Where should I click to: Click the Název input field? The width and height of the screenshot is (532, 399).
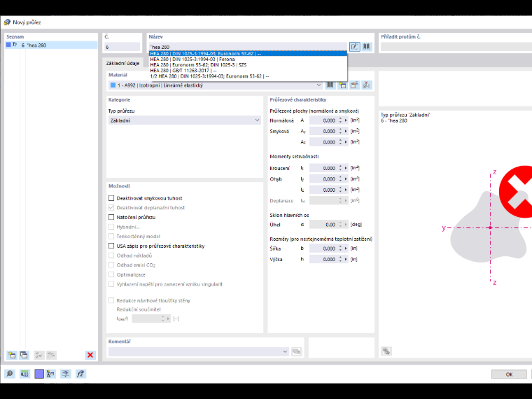pos(248,47)
